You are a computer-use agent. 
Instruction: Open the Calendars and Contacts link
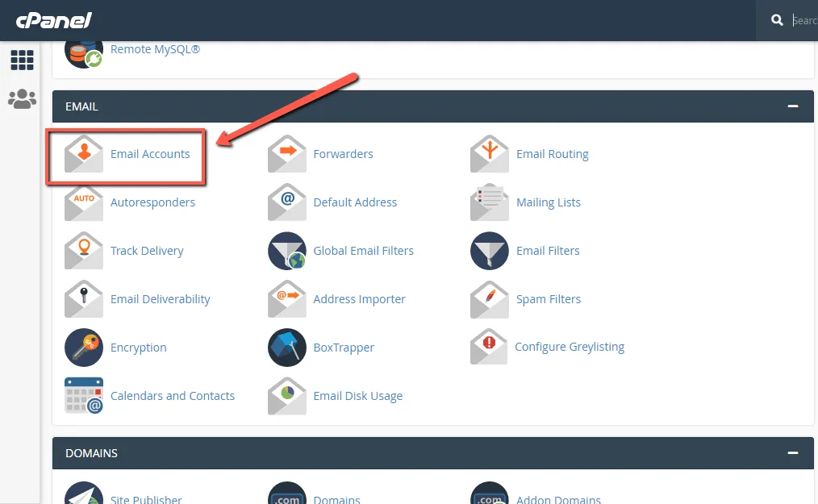tap(173, 396)
